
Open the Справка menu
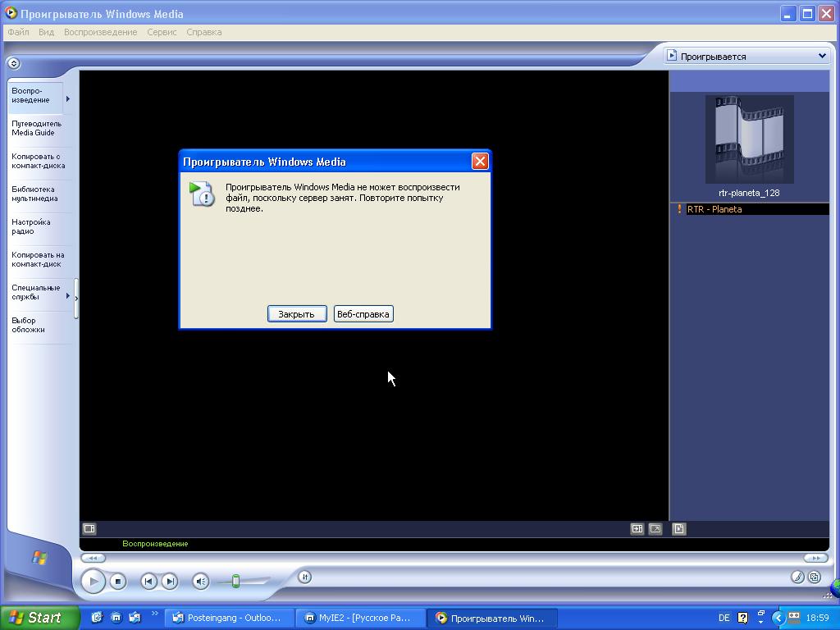[204, 32]
